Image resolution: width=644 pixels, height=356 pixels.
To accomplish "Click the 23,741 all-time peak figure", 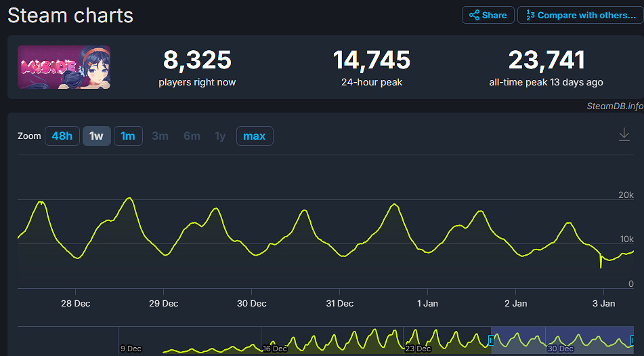I will [x=546, y=60].
